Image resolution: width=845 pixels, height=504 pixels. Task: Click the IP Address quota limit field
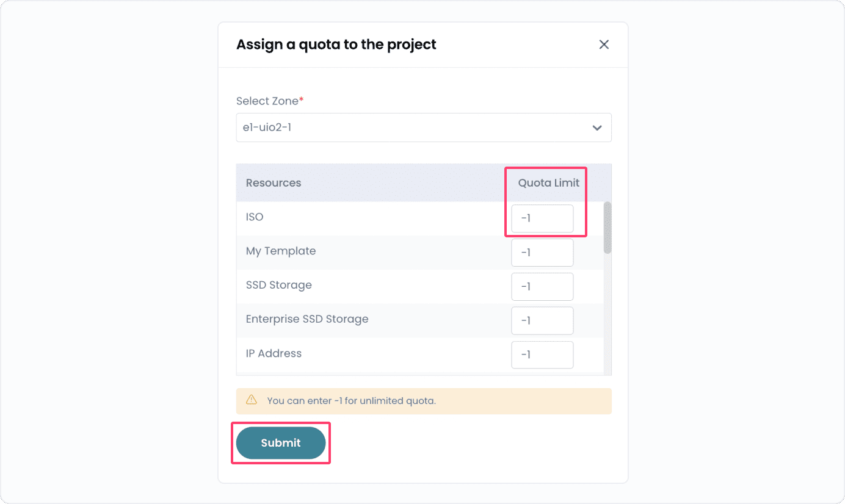pos(542,355)
